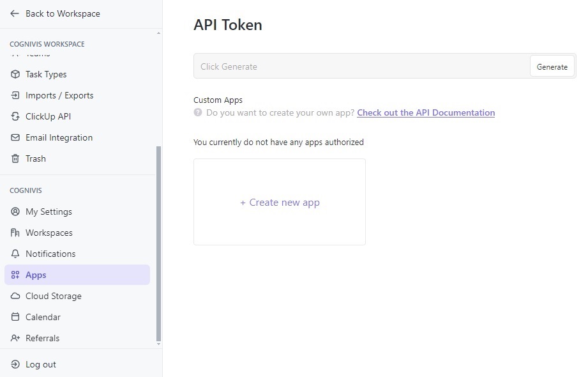Click the Task Types cube icon
Image resolution: width=588 pixels, height=377 pixels.
[15, 74]
